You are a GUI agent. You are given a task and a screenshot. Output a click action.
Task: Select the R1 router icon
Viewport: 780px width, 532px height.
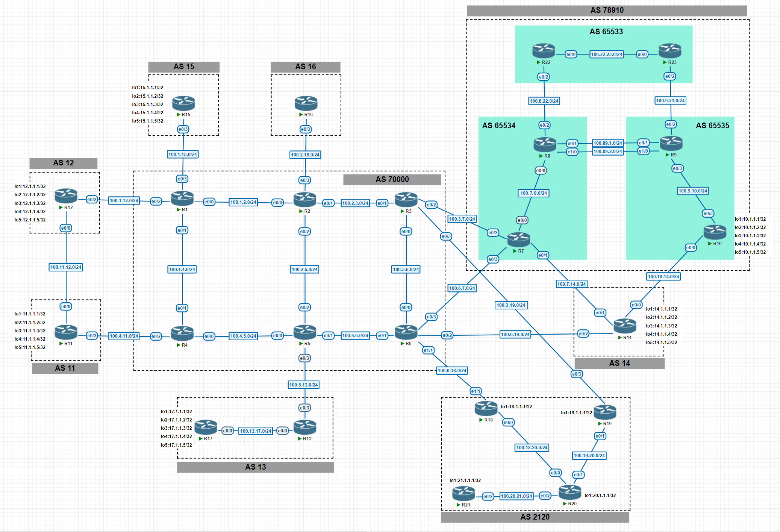(182, 199)
